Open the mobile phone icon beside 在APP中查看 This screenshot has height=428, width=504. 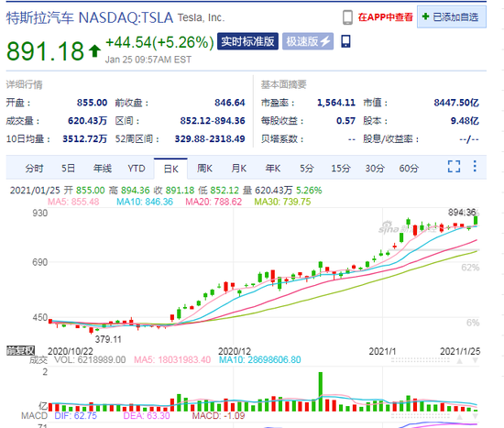pos(347,17)
